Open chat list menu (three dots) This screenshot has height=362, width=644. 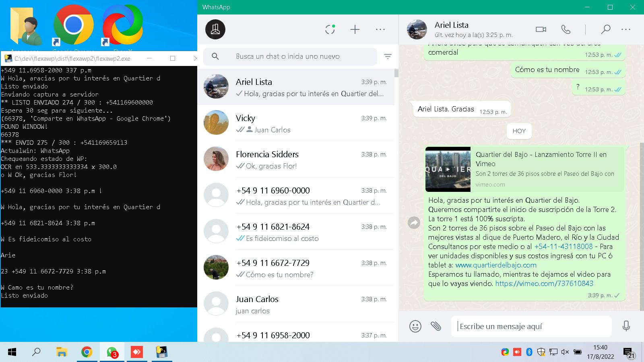380,29
